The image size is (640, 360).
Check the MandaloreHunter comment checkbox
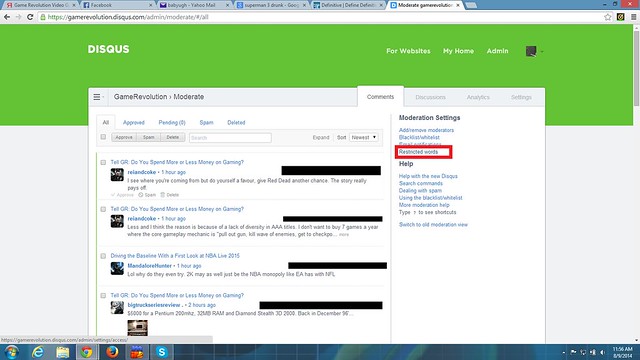[x=103, y=256]
